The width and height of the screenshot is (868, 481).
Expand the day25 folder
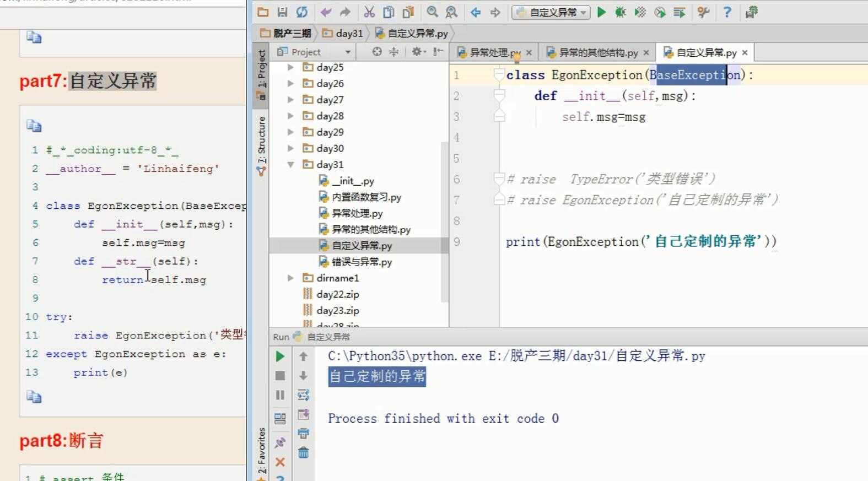point(290,67)
